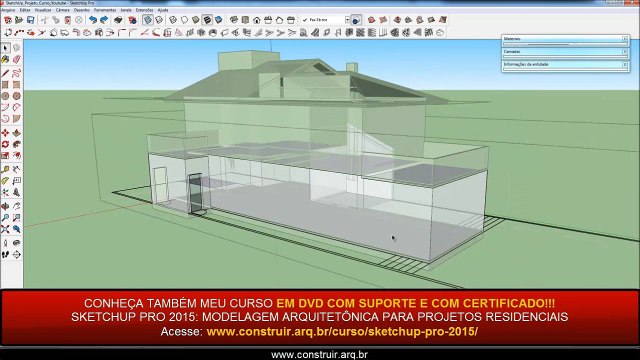This screenshot has width=640, height=360.
Task: Open the Câmera menu
Action: tap(62, 10)
